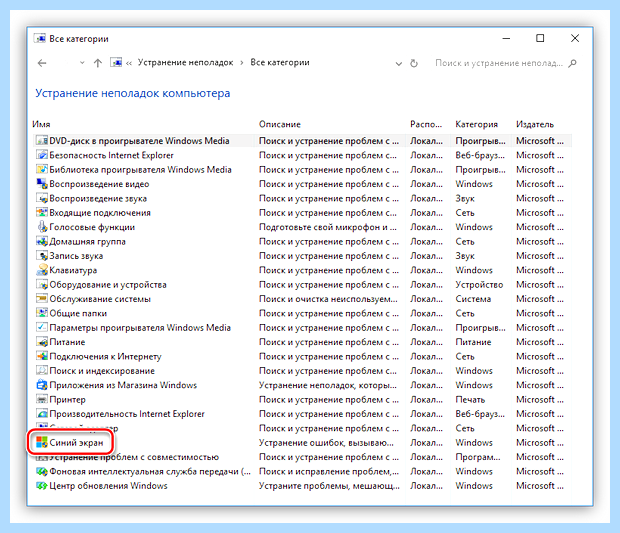Click the Параметры проигрывателя Windows Media icon

click(x=42, y=327)
